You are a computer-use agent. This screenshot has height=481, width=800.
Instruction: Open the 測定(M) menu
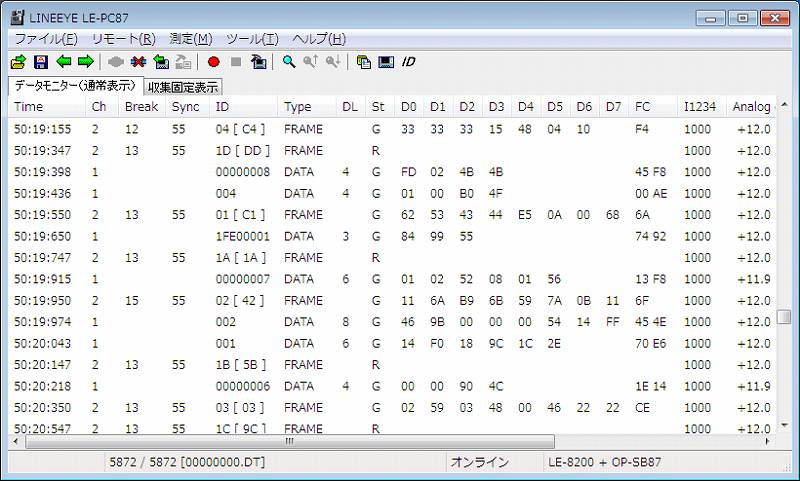pyautogui.click(x=191, y=39)
